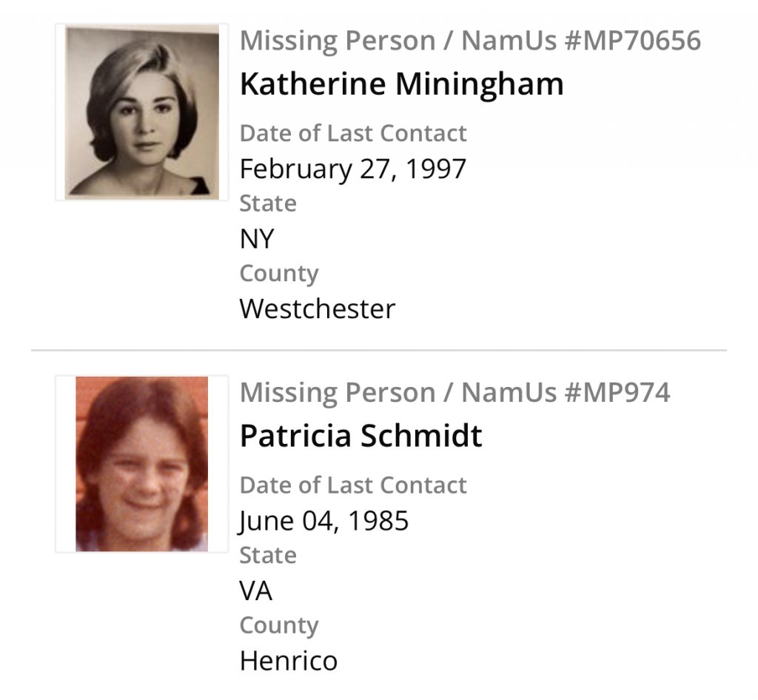The image size is (758, 700).
Task: Click the County label above Westchester
Action: click(278, 273)
